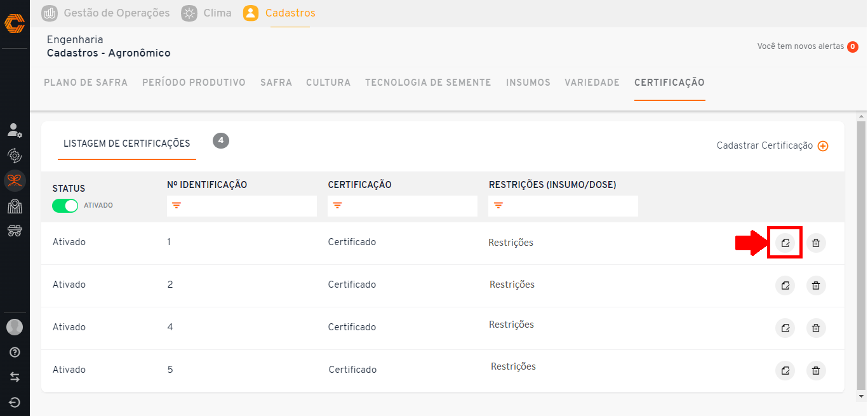868x416 pixels.
Task: Click 'Você tem novos alertas' text
Action: click(x=801, y=46)
